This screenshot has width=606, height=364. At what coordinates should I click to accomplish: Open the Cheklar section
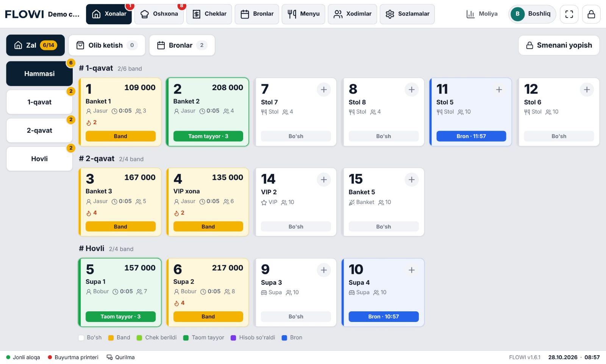209,14
